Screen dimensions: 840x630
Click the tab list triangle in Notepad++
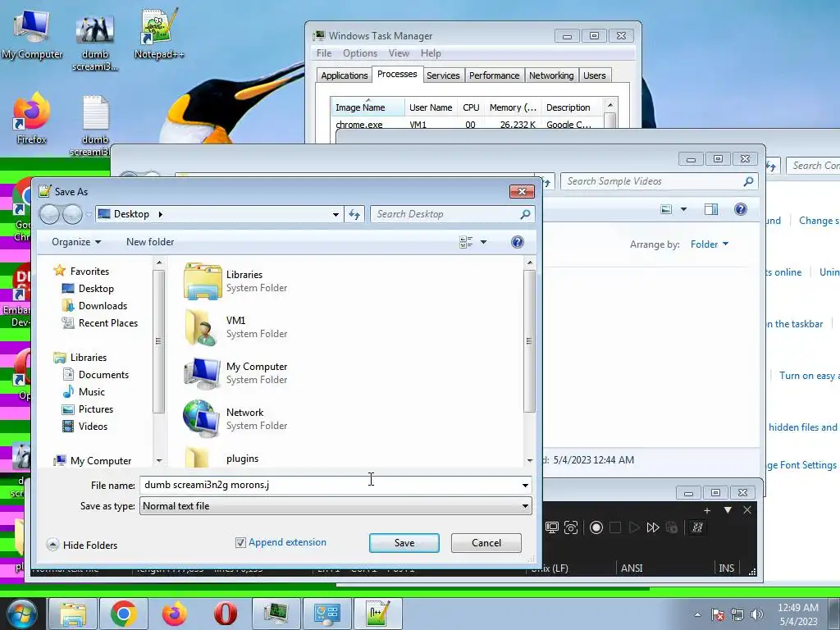pos(728,510)
